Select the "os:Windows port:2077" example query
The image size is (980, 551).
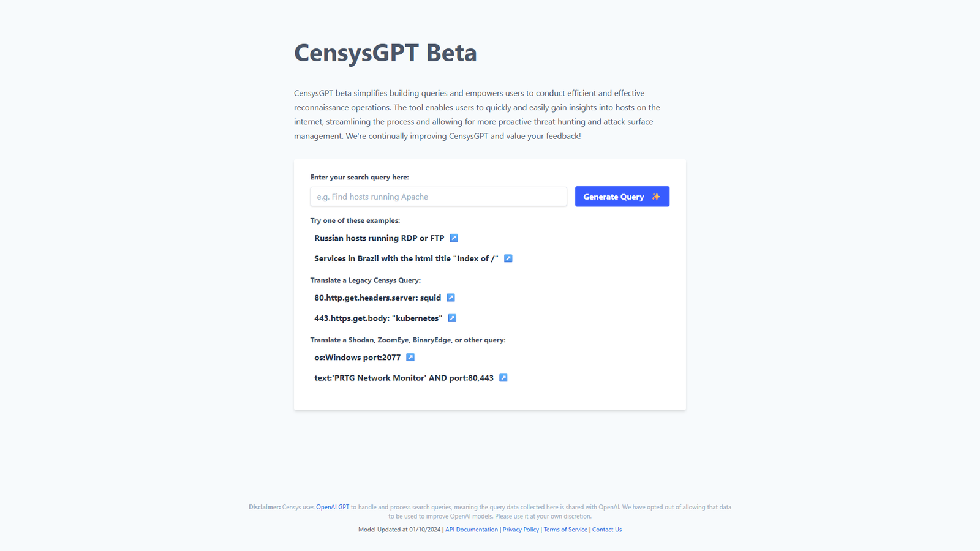click(358, 357)
